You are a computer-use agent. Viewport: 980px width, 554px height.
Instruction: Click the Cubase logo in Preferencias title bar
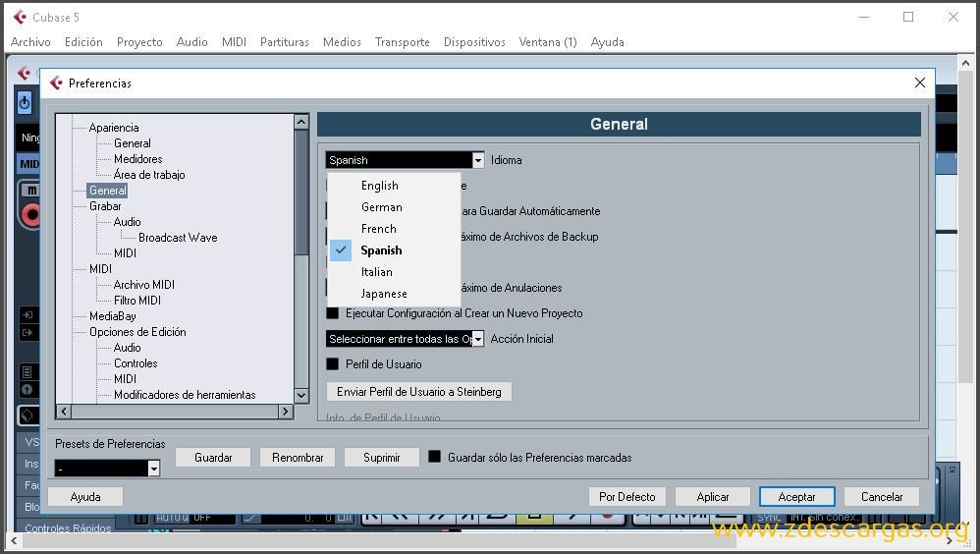click(56, 83)
